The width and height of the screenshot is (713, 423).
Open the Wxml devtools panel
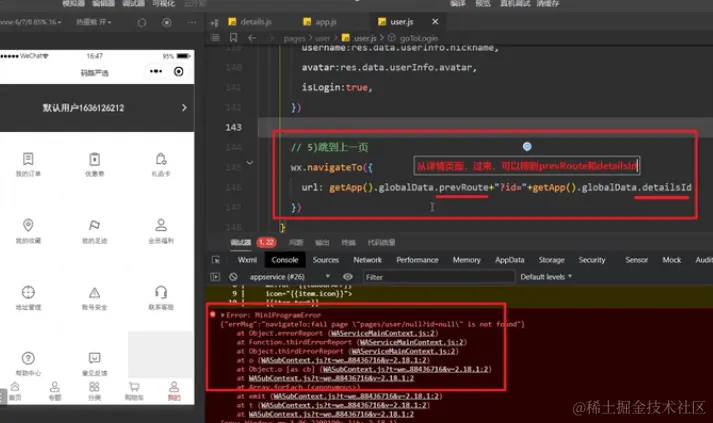tap(247, 260)
